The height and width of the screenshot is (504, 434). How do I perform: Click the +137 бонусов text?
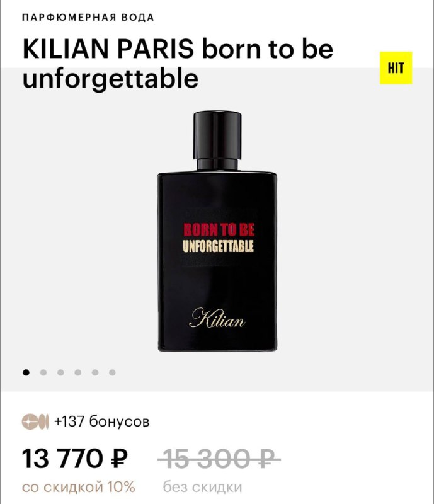(x=102, y=421)
